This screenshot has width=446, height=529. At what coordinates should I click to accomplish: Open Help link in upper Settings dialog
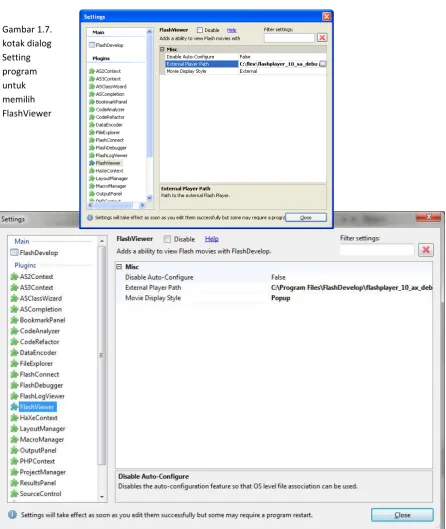(231, 30)
